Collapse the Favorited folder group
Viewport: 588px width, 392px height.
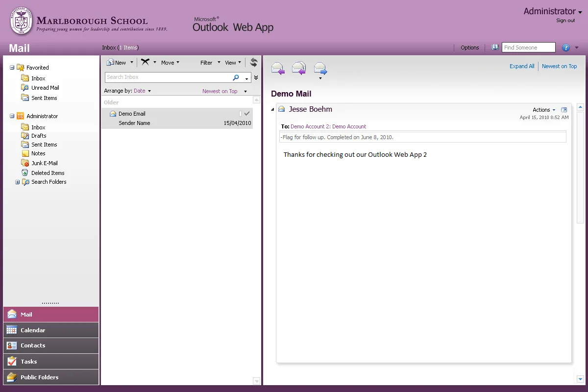(12, 68)
